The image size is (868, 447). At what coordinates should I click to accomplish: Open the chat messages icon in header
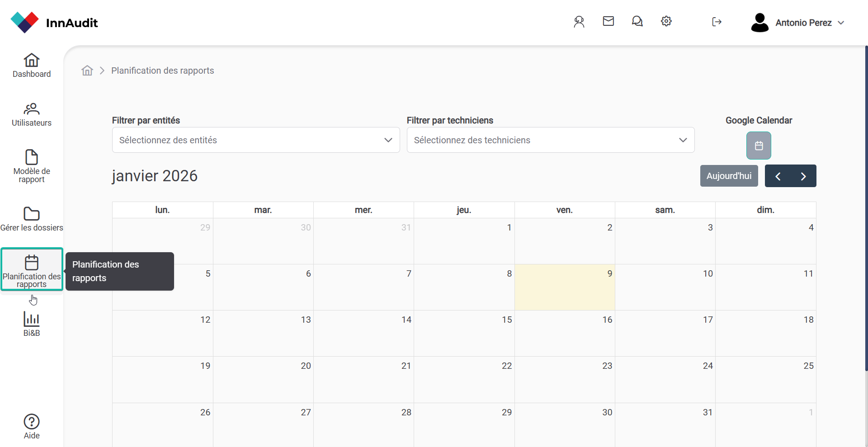coord(637,21)
